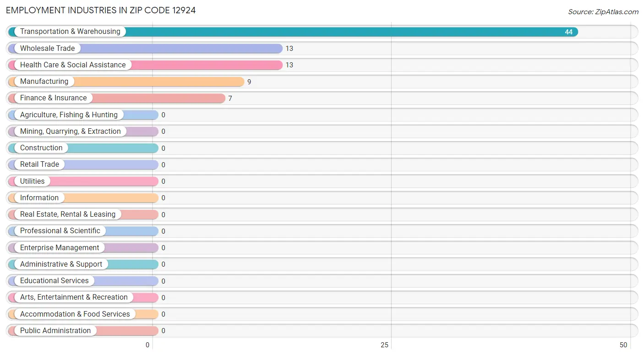Click the value 7 beside Finance & Insurance
The width and height of the screenshot is (644, 356).
point(230,99)
